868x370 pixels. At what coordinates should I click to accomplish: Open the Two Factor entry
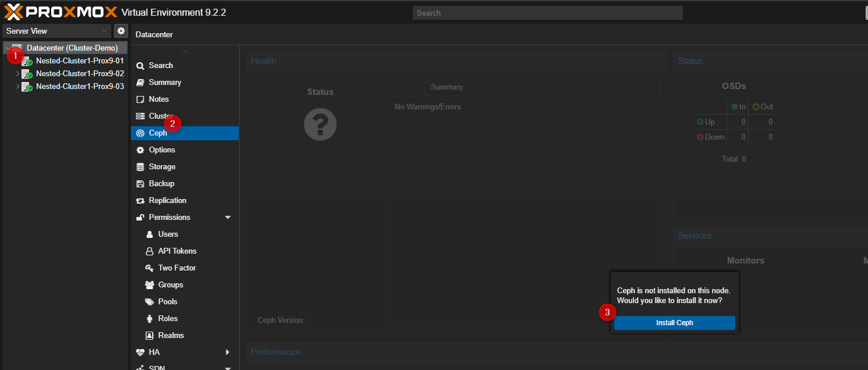click(185, 268)
